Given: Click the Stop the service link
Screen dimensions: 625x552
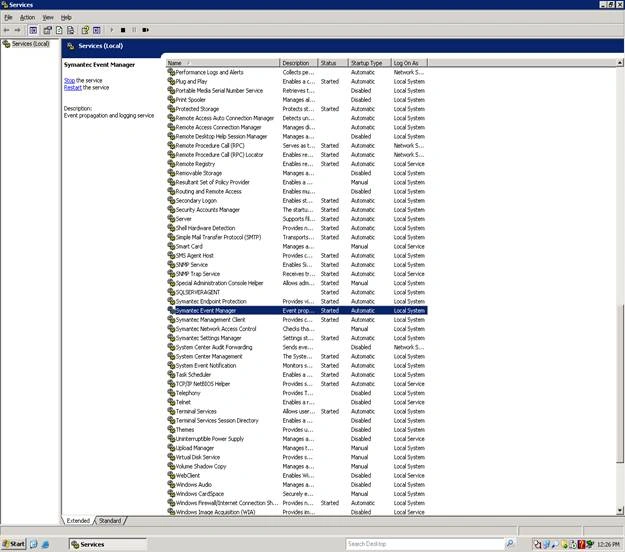Looking at the screenshot, I should [69, 81].
